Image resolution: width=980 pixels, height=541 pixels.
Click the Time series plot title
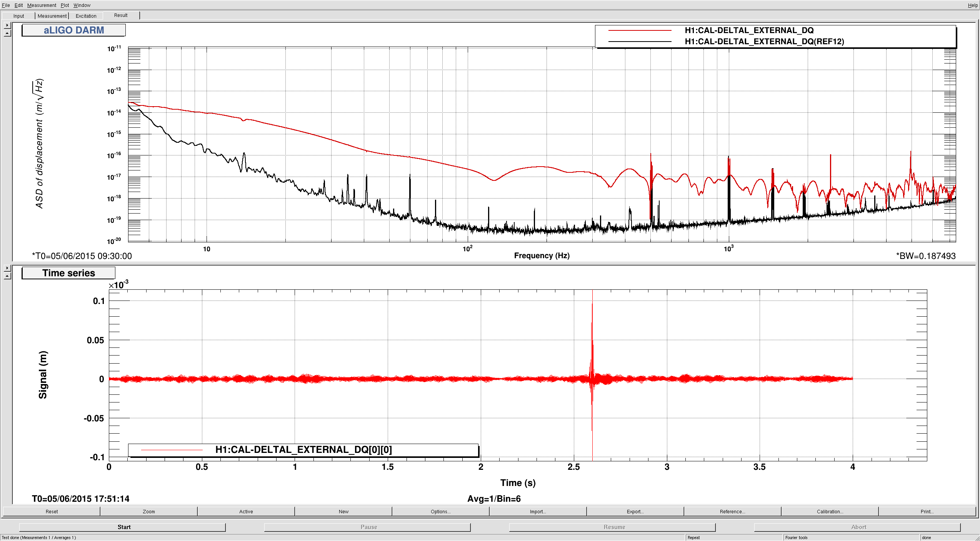[68, 273]
